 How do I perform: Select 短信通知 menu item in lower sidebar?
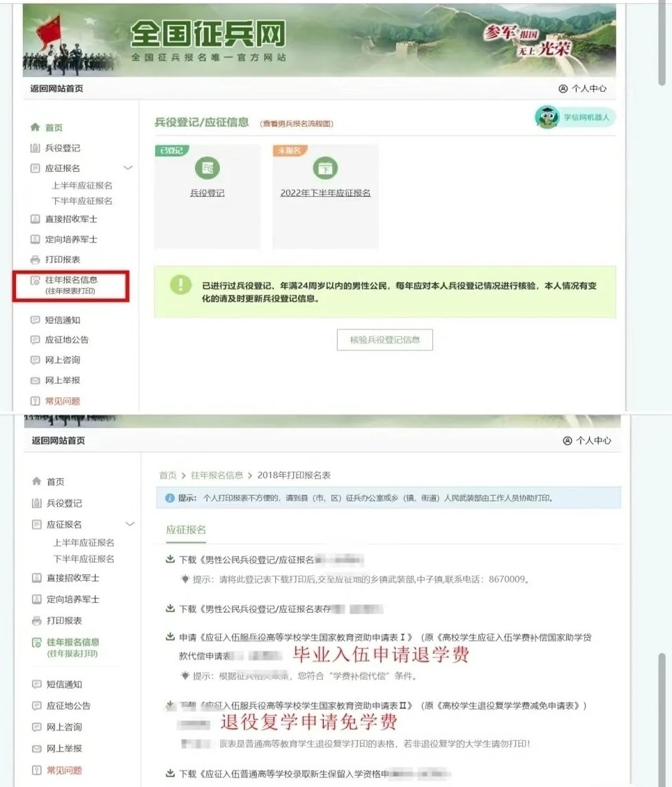click(64, 684)
